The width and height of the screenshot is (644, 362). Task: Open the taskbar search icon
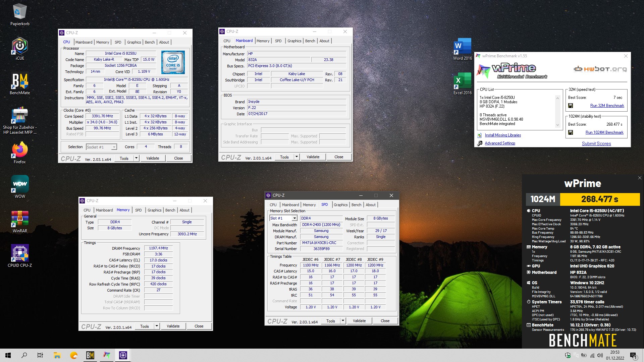24,355
